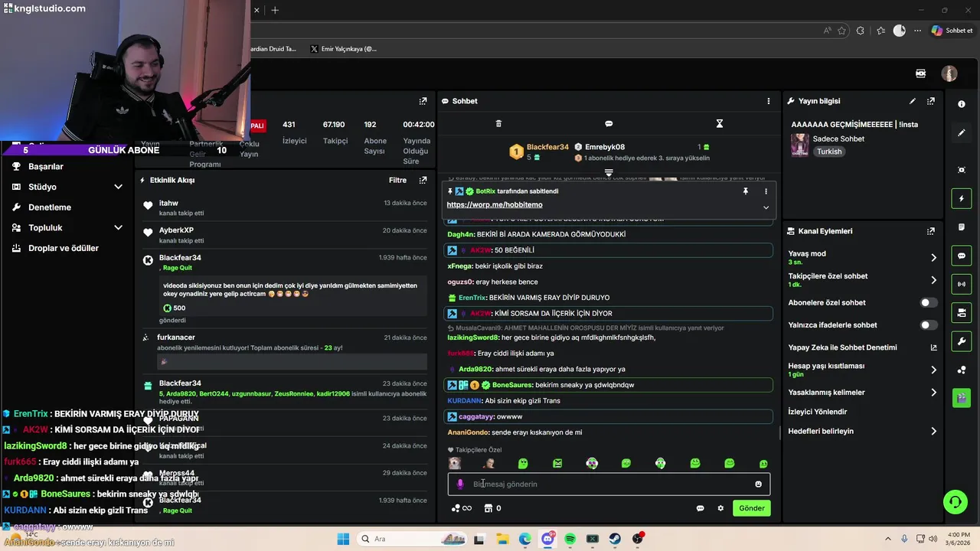
Task: Click İzleyici Yönlendir action
Action: click(x=818, y=412)
